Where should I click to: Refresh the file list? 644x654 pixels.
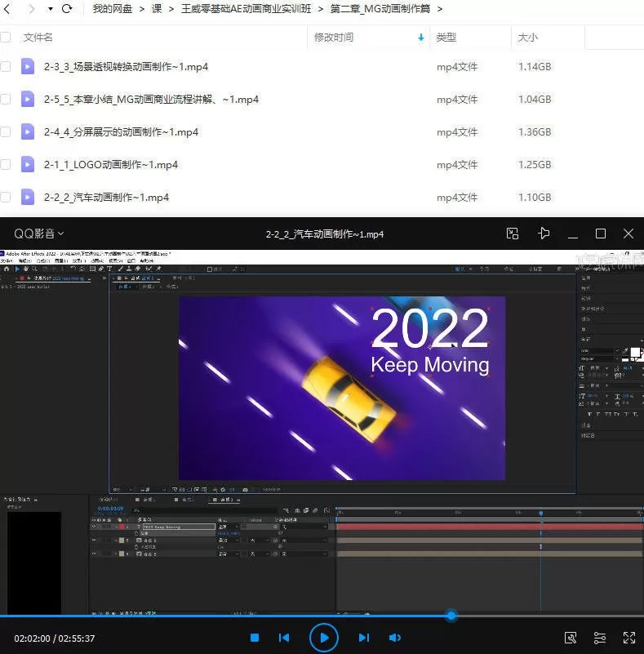(x=67, y=9)
